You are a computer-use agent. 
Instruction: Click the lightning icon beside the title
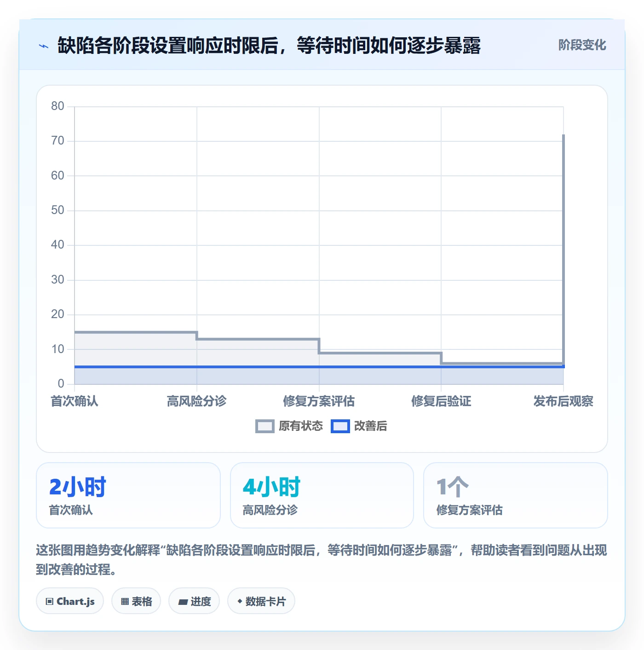coord(44,46)
